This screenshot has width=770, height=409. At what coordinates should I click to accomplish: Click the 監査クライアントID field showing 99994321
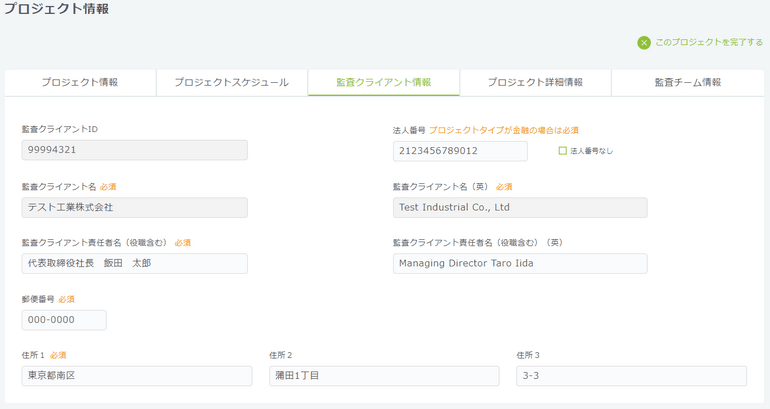click(134, 150)
